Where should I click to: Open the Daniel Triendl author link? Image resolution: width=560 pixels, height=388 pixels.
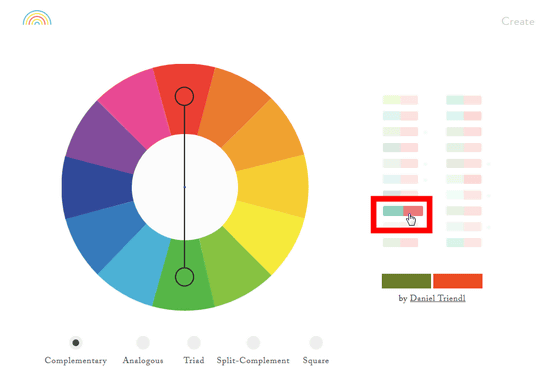pos(438,298)
